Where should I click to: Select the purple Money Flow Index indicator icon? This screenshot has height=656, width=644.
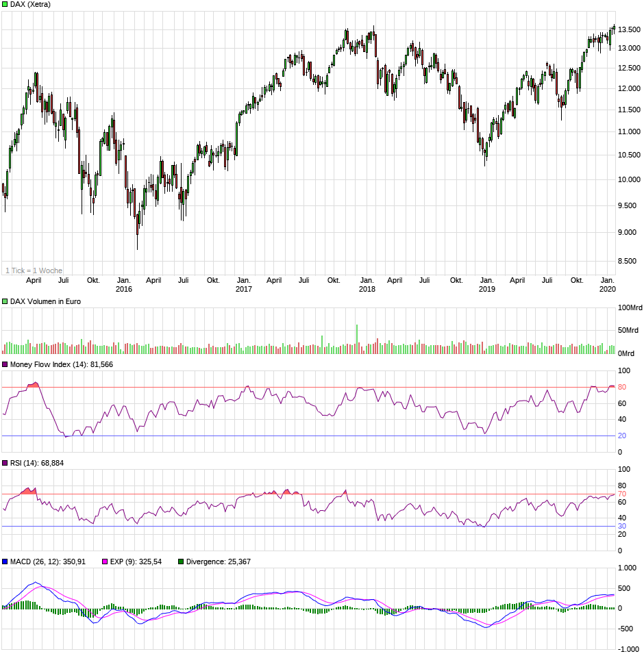point(5,365)
